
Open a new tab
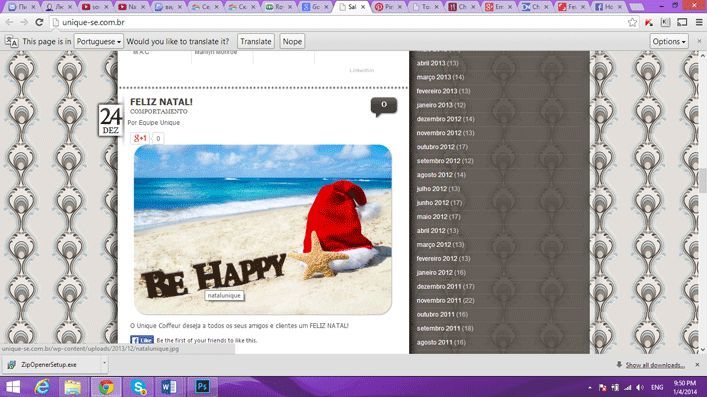(x=637, y=7)
